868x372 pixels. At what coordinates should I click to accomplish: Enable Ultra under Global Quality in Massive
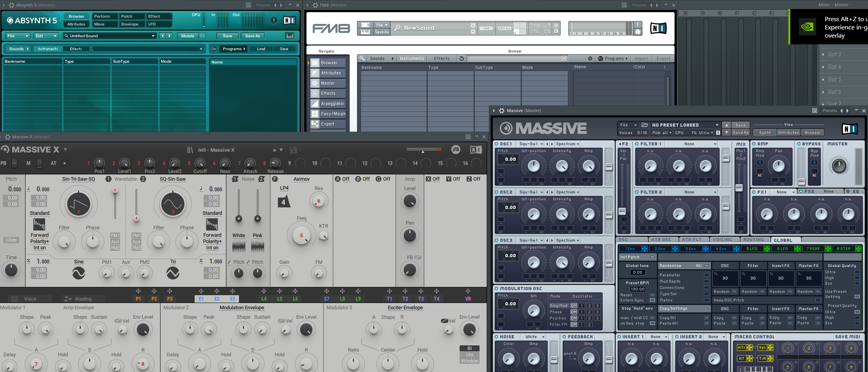857,272
